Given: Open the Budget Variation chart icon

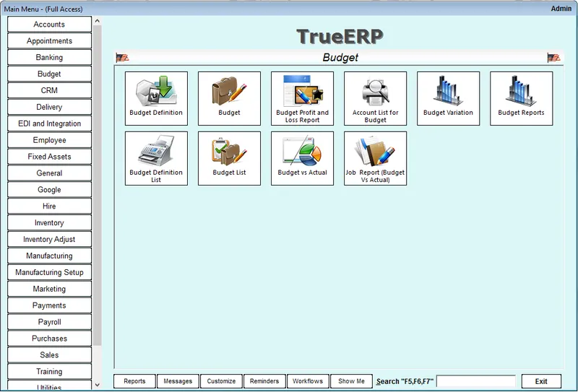Looking at the screenshot, I should pyautogui.click(x=448, y=98).
